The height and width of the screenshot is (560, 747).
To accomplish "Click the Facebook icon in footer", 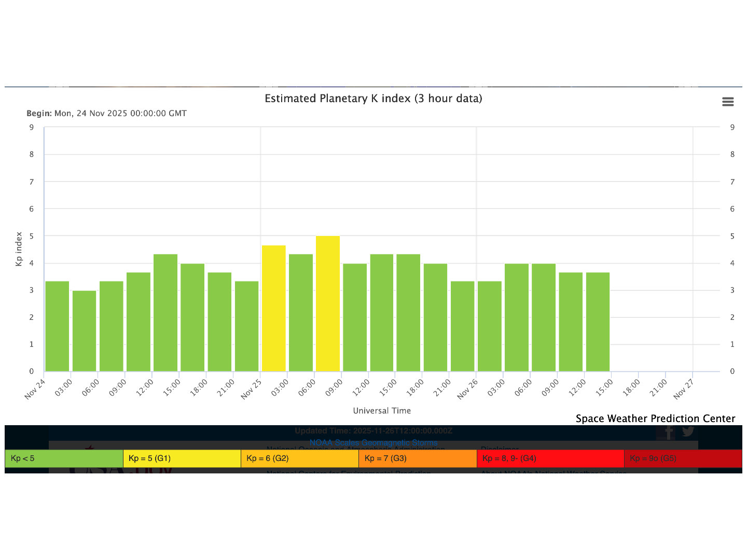I will (x=669, y=432).
